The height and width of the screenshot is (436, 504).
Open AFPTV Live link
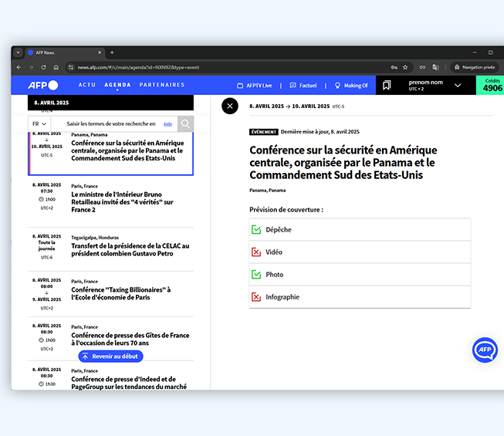coord(255,86)
